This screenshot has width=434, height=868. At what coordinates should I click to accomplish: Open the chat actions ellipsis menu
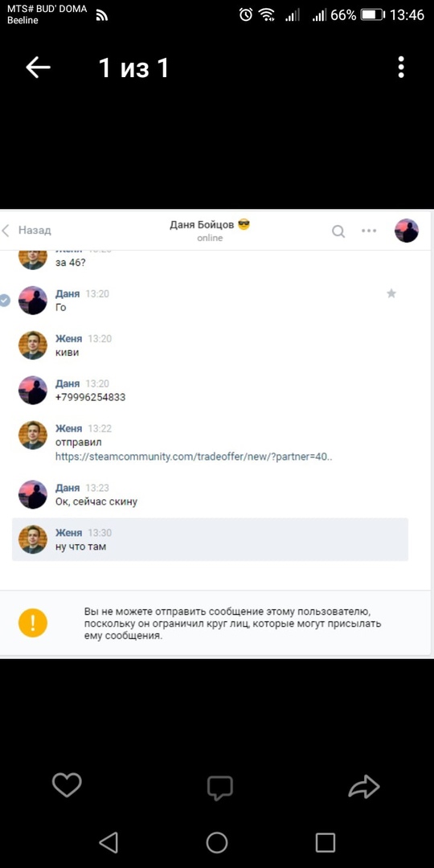coord(369,231)
